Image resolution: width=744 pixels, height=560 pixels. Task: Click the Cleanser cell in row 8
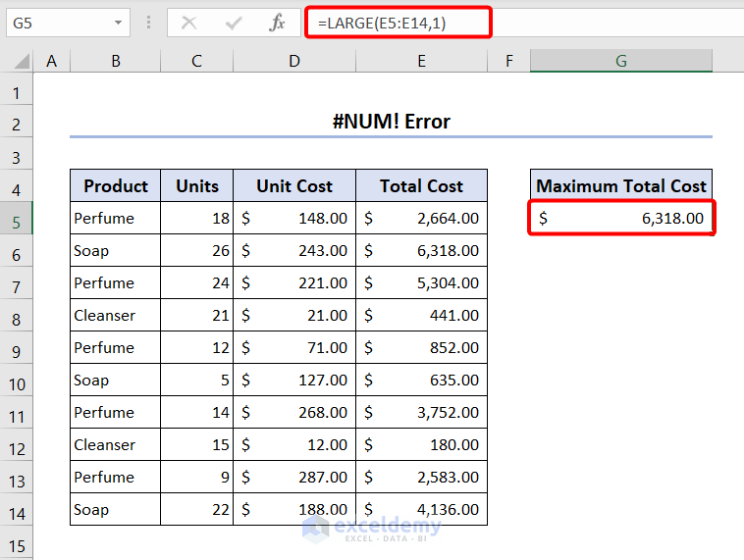coord(115,316)
